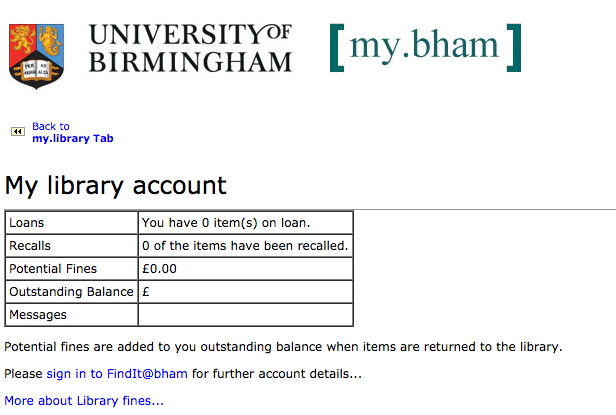Click the my.bham bracketed logo

pos(425,48)
